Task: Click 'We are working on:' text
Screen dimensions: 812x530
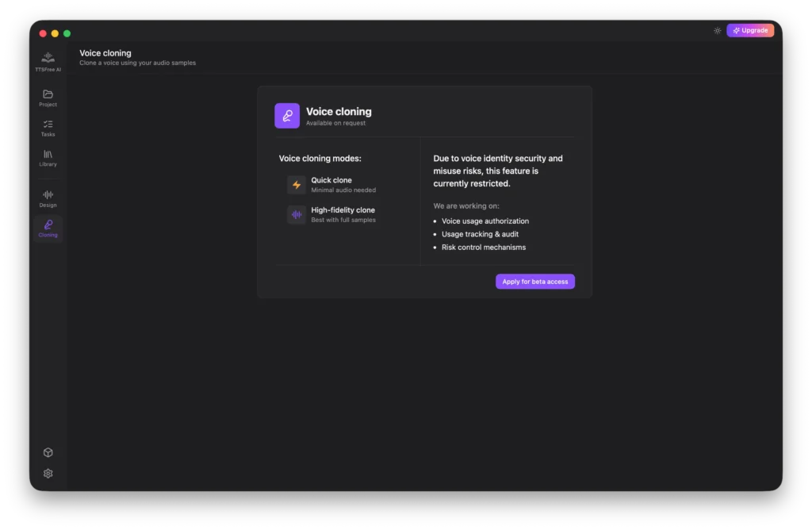Action: [466, 205]
